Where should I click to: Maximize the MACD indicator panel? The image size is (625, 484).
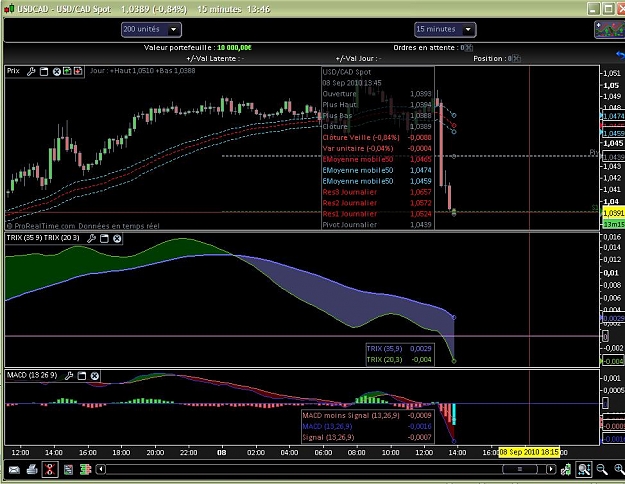click(x=82, y=376)
